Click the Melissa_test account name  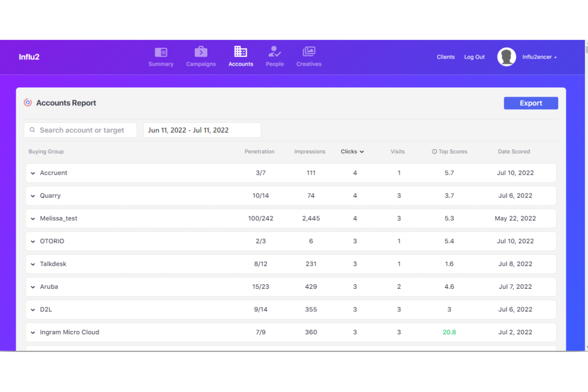[58, 218]
